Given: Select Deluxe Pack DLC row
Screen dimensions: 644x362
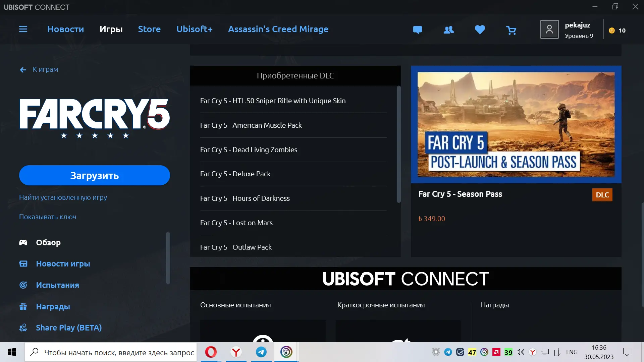Looking at the screenshot, I should click(x=293, y=174).
